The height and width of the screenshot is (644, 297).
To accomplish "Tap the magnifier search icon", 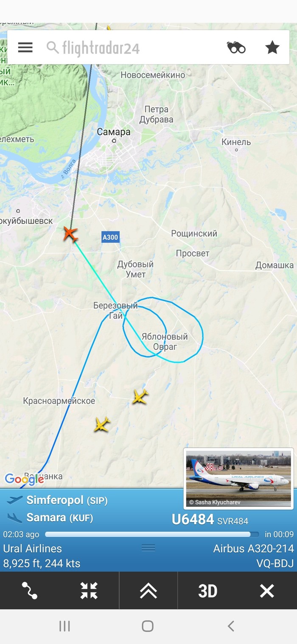I will (x=53, y=47).
